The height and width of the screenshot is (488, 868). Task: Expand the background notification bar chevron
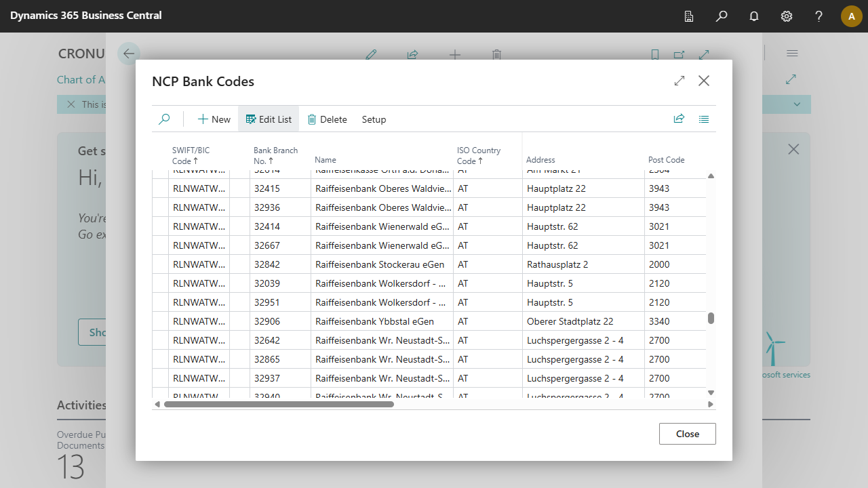tap(797, 104)
